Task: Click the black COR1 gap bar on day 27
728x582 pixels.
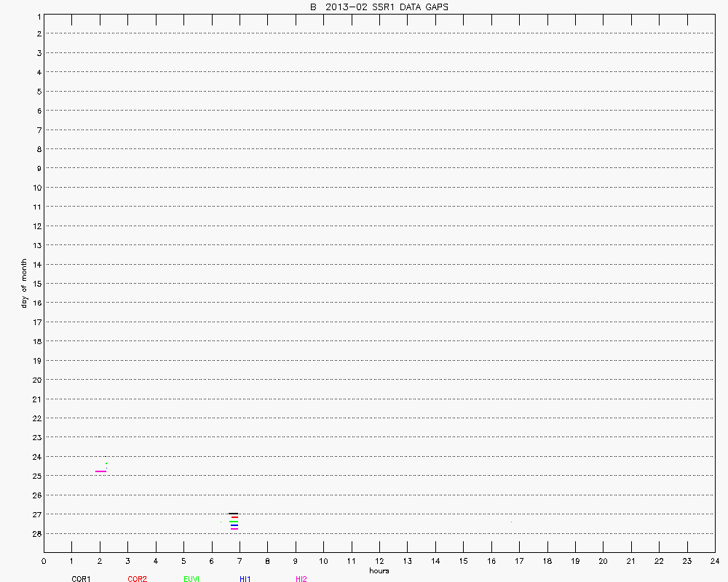Action: coord(233,514)
